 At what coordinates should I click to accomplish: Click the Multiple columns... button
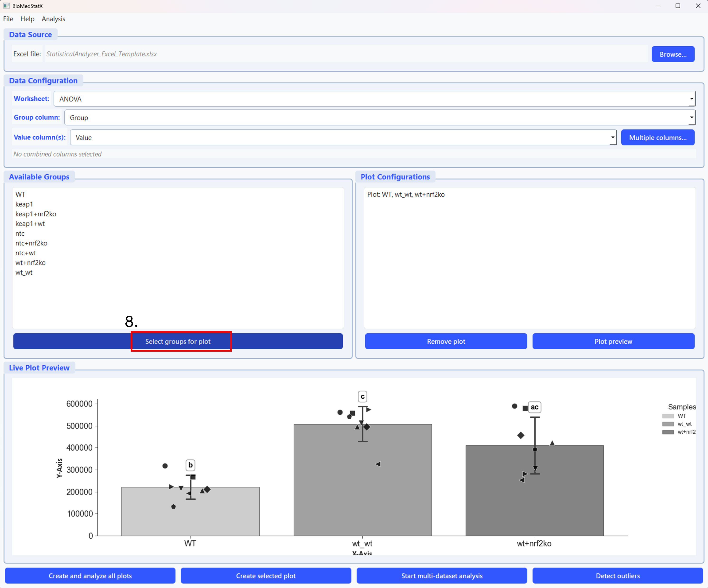[x=657, y=137]
